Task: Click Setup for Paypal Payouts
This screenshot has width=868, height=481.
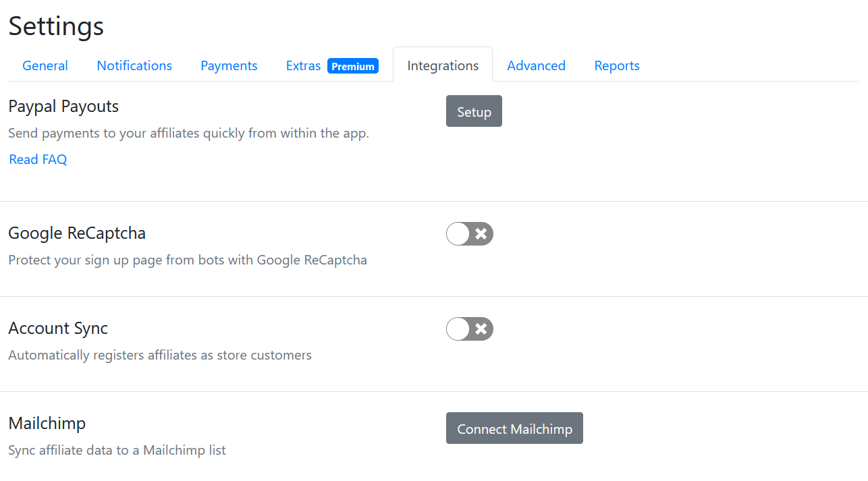Action: 474,111
